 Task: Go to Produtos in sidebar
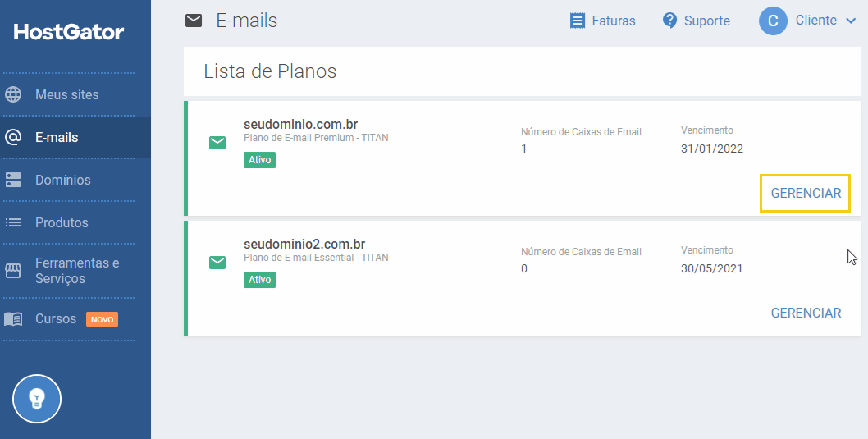62,222
